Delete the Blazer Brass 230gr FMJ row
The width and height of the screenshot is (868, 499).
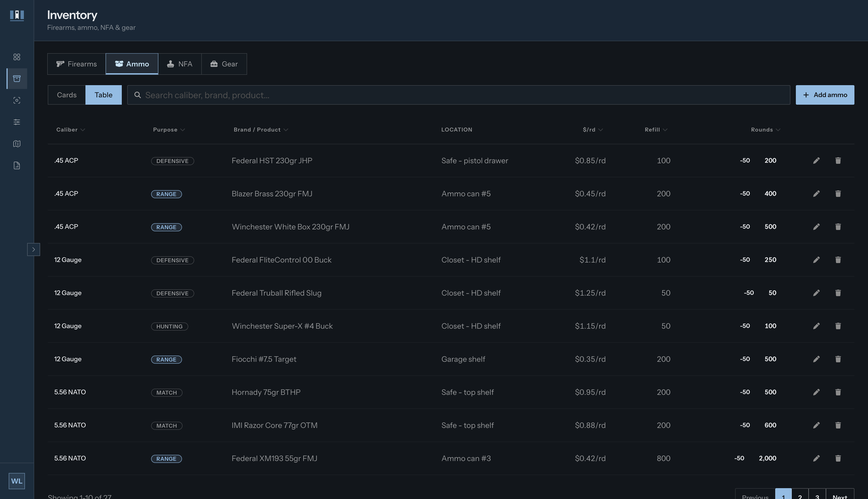[x=838, y=194]
